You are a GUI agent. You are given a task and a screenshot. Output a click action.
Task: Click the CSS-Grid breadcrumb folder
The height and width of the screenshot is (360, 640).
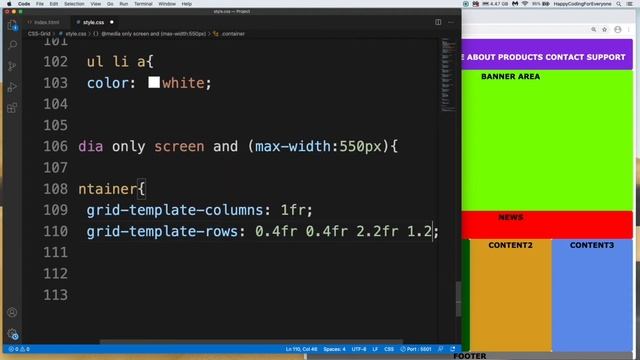39,34
